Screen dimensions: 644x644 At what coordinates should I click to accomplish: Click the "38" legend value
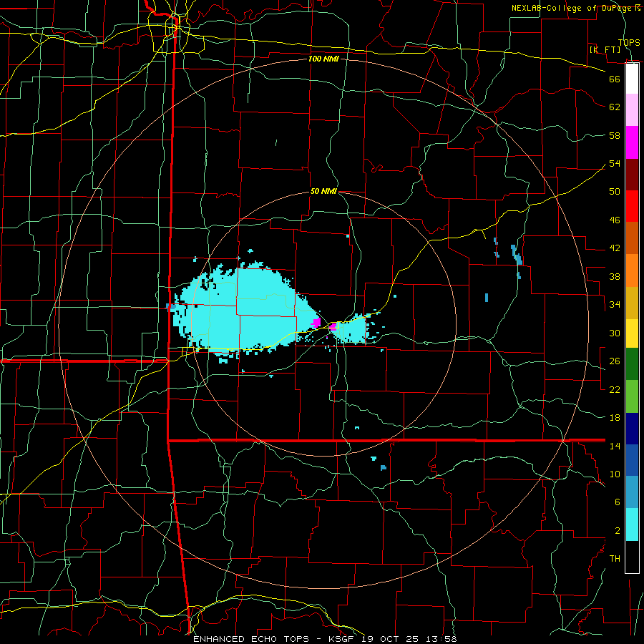(615, 276)
